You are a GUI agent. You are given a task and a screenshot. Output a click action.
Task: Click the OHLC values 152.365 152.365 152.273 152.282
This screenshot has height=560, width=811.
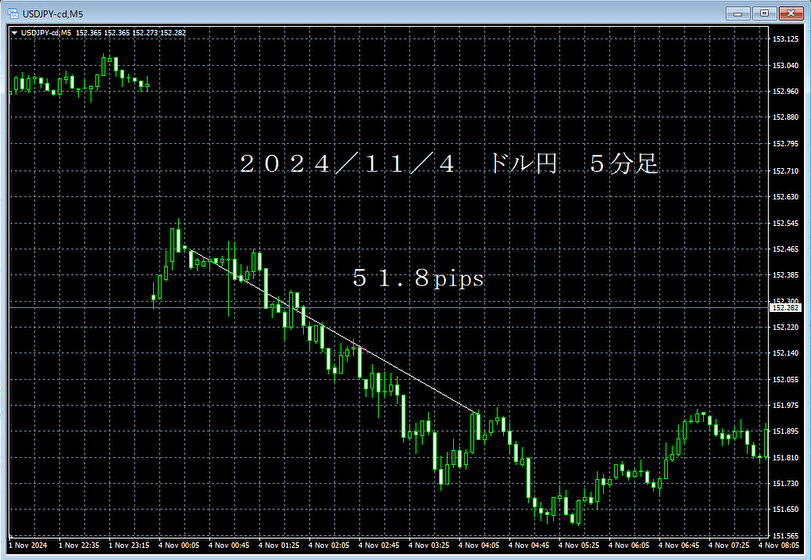(131, 33)
